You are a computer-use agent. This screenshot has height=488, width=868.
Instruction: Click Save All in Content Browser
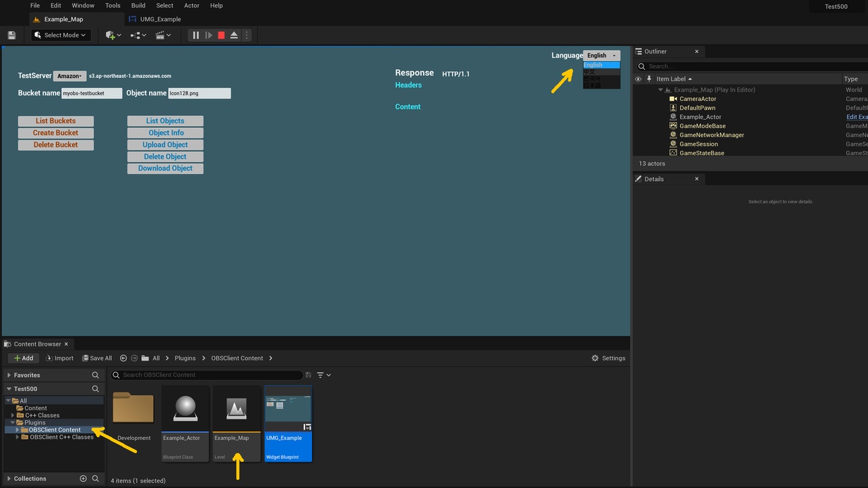click(x=97, y=358)
